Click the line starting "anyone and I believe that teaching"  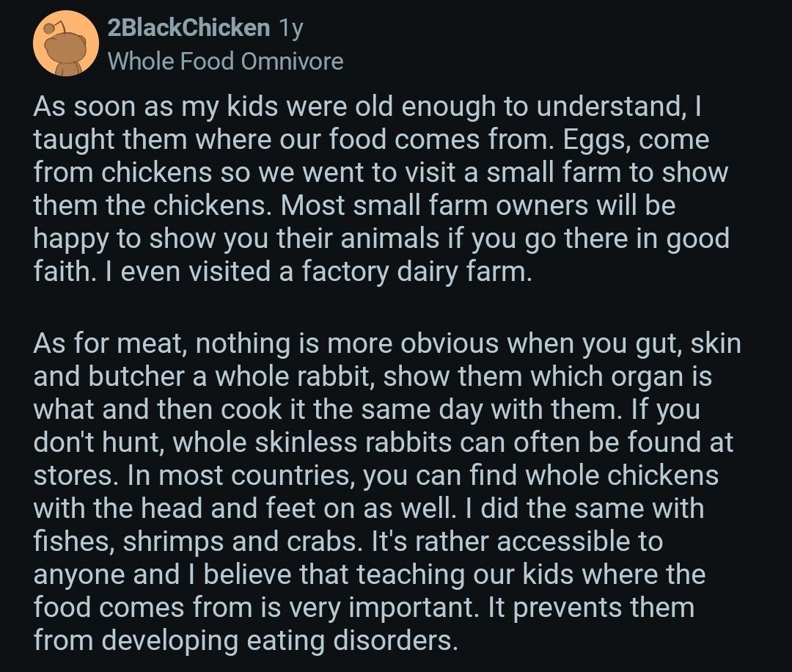point(369,574)
